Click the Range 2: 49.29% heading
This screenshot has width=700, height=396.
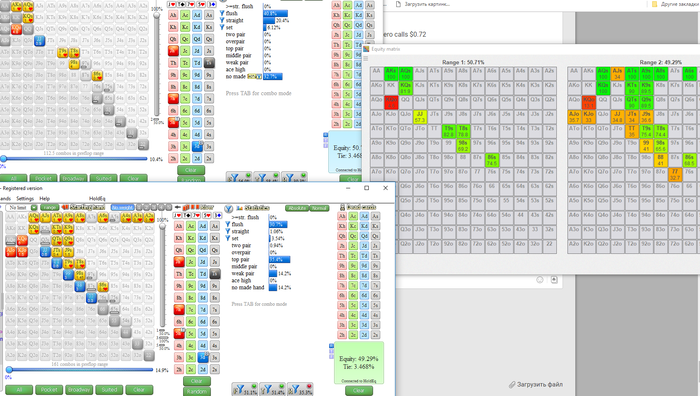click(660, 62)
